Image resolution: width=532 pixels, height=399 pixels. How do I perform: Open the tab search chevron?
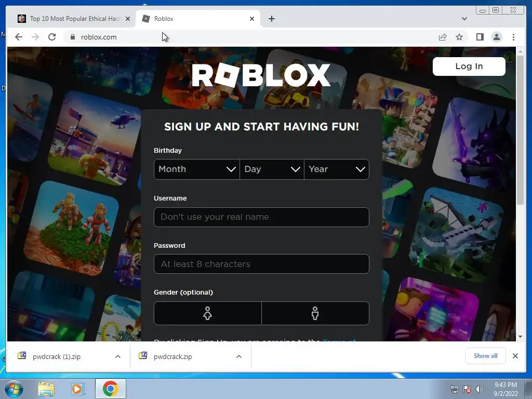[x=464, y=19]
